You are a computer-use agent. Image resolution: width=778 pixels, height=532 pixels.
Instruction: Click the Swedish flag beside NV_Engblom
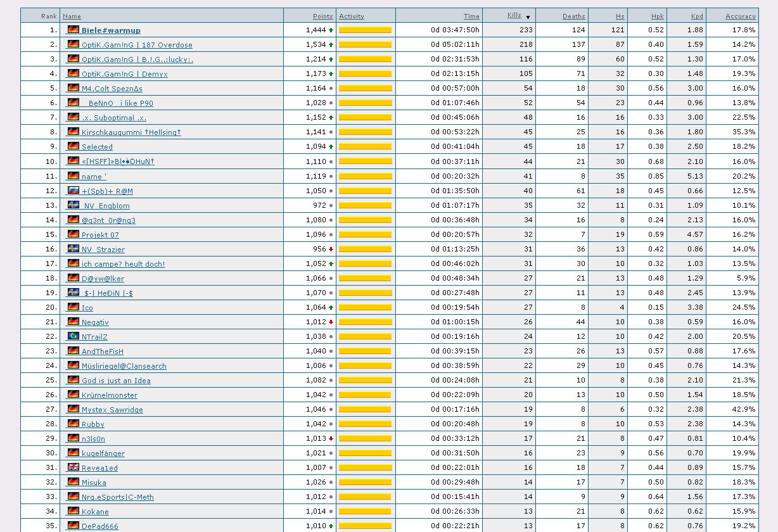coord(73,205)
